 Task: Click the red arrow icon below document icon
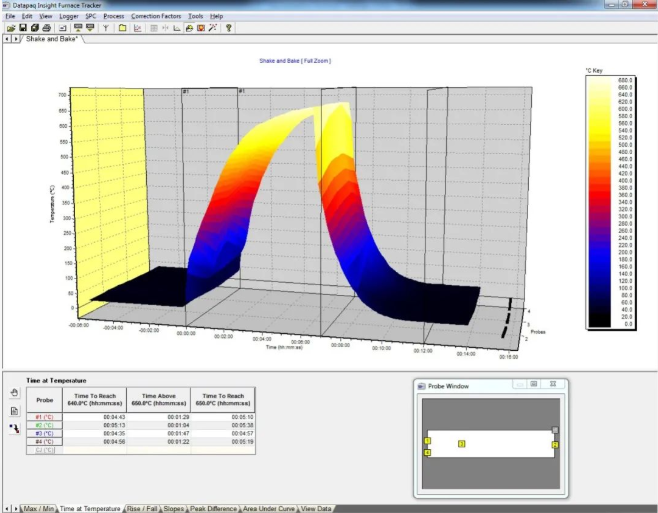(14, 427)
